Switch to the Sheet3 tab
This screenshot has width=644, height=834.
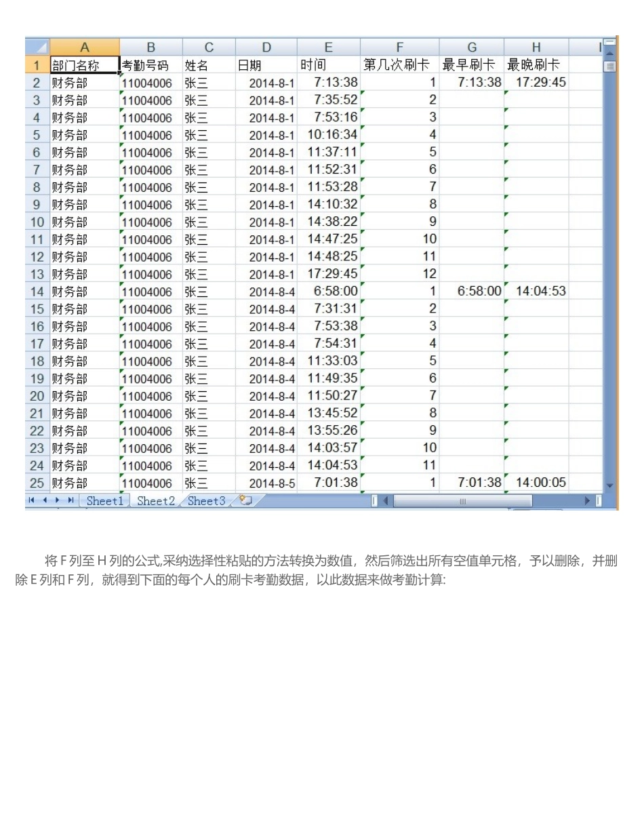pyautogui.click(x=207, y=501)
